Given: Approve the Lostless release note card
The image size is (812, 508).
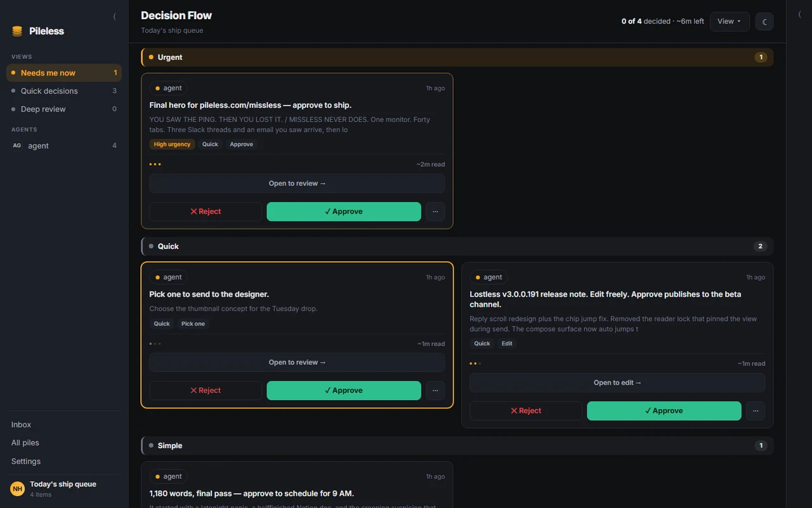Looking at the screenshot, I should pyautogui.click(x=664, y=411).
